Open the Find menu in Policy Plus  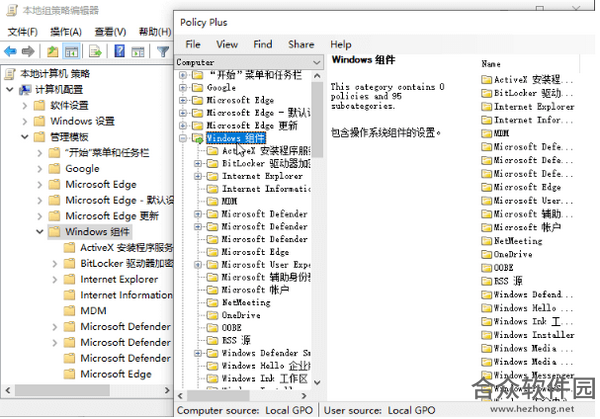[x=262, y=44]
